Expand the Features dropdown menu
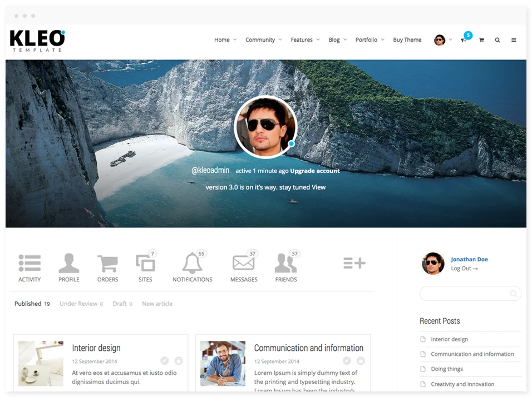This screenshot has height=397, width=532. [305, 40]
